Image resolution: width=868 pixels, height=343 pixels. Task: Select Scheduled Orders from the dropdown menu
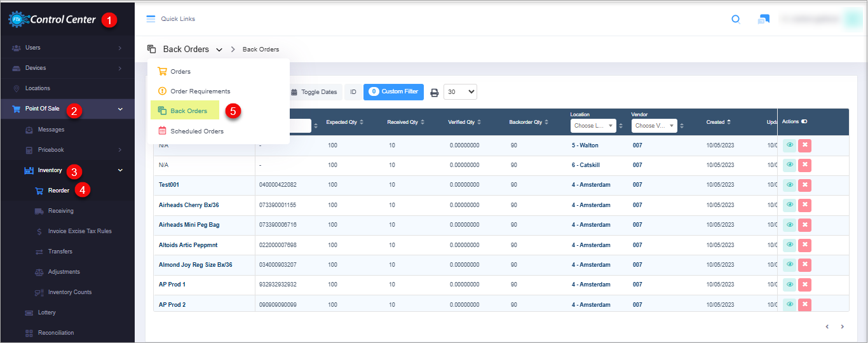tap(196, 131)
